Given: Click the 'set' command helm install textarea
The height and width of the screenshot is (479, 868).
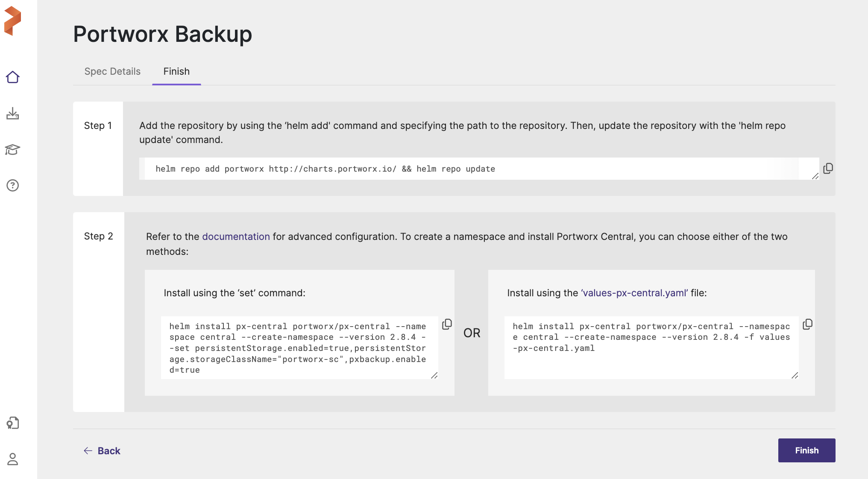Looking at the screenshot, I should (x=298, y=348).
